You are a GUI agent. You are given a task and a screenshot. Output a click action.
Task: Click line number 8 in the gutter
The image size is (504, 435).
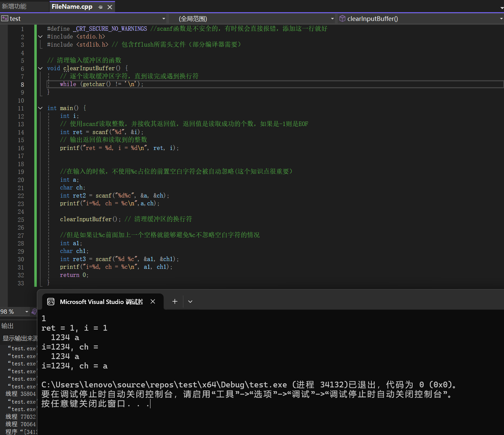click(x=22, y=84)
